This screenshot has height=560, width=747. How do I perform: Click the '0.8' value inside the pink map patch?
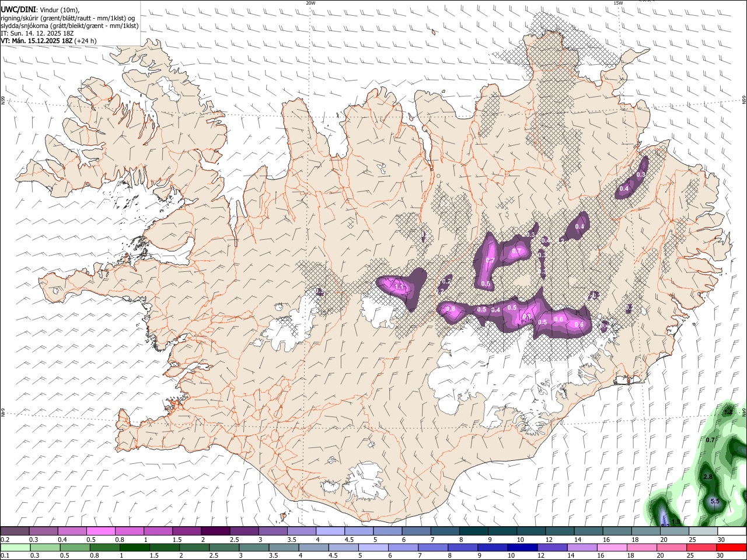tap(450, 309)
